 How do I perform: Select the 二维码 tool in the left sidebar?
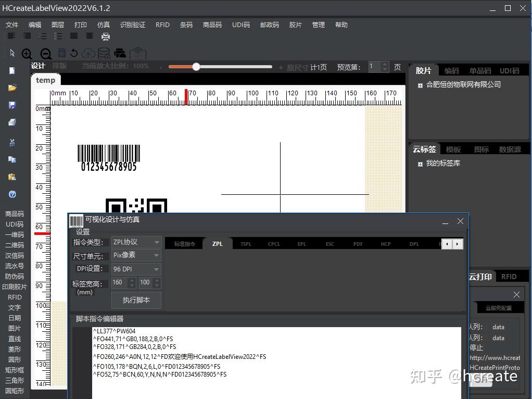pyautogui.click(x=15, y=245)
